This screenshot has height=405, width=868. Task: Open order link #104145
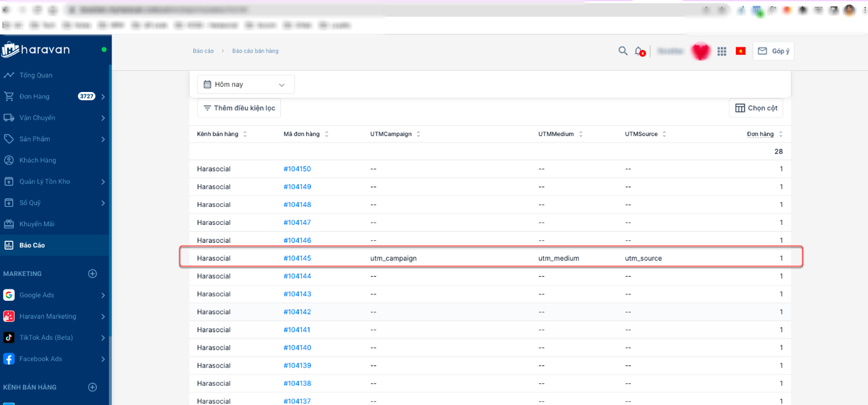(x=297, y=258)
